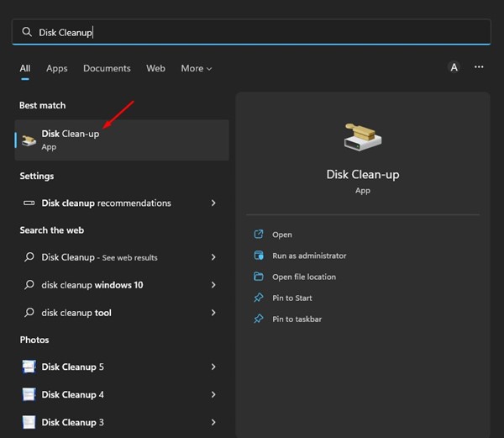
Task: Click Open in the right pane
Action: 282,235
